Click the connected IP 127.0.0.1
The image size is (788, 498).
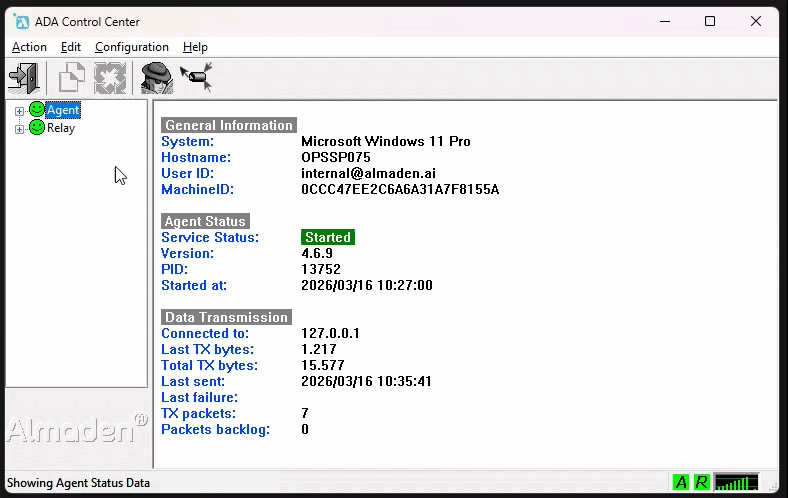(330, 333)
